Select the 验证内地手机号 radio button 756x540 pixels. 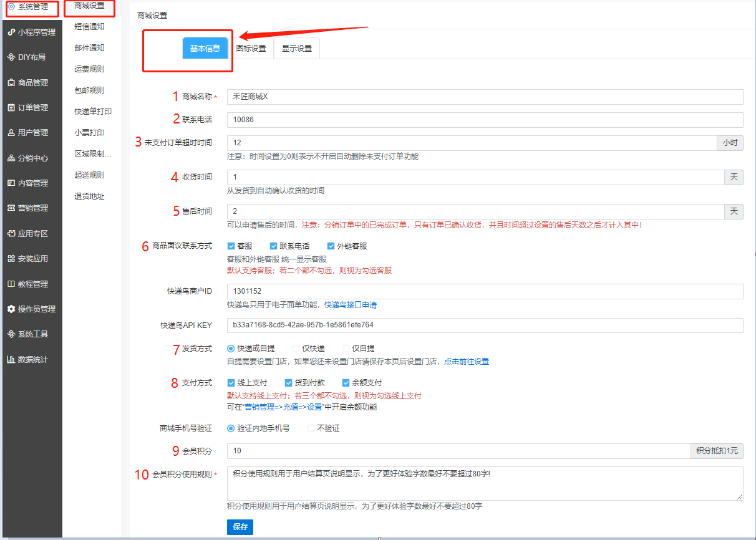click(x=231, y=428)
